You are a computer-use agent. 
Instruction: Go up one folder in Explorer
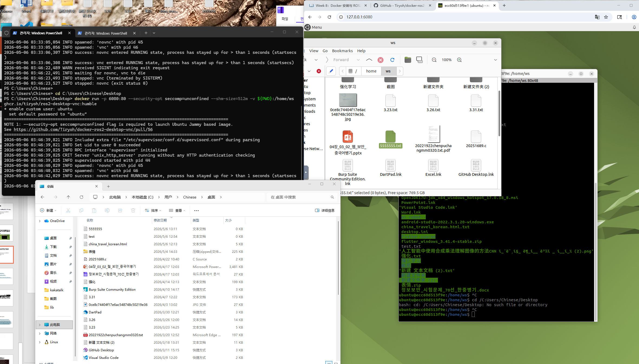(x=68, y=197)
